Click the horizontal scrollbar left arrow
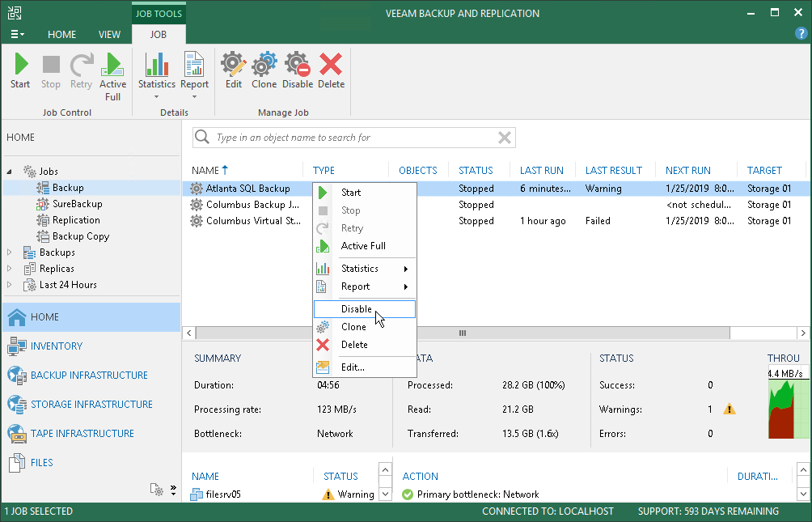The height and width of the screenshot is (522, 812). click(x=189, y=333)
